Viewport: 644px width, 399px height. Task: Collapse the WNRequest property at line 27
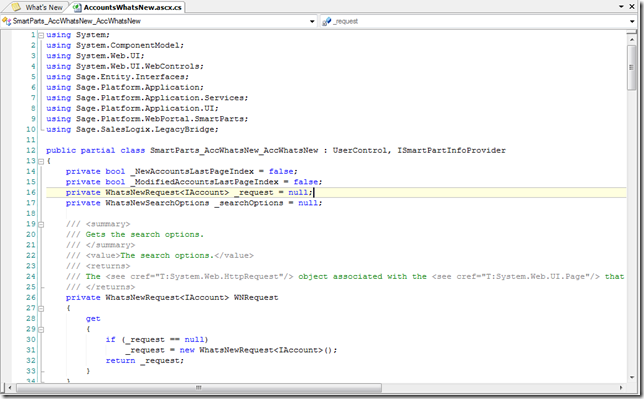(x=41, y=309)
